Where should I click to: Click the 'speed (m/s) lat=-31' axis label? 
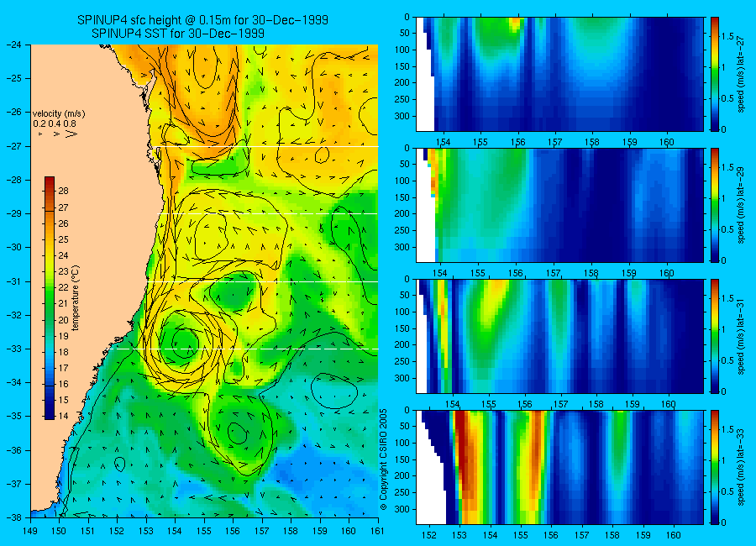741,336
